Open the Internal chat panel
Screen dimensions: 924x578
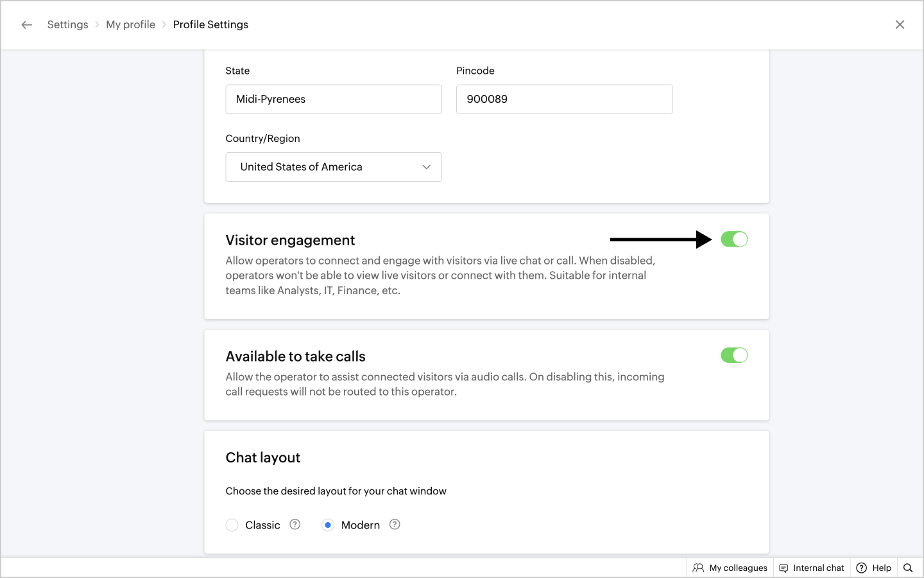pos(818,568)
